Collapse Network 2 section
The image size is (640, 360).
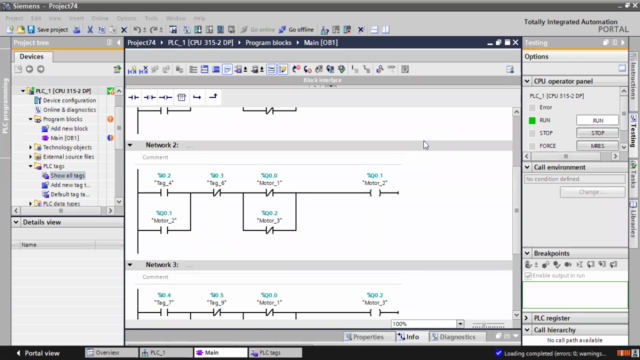[130, 145]
